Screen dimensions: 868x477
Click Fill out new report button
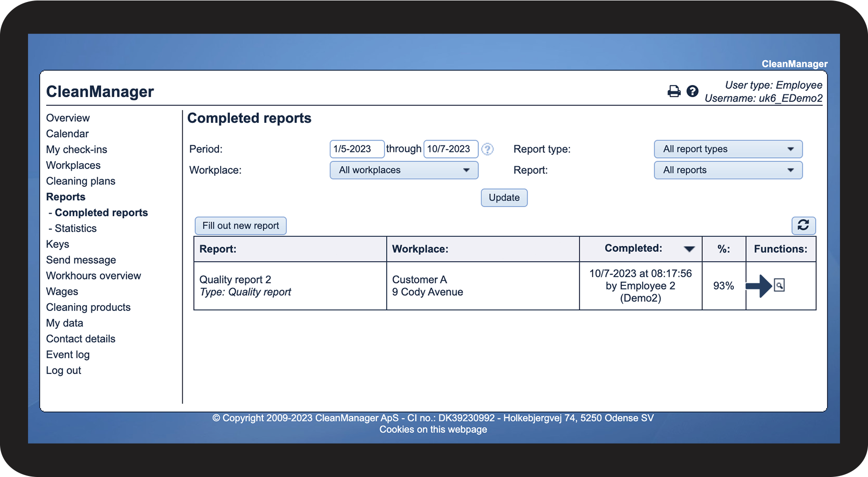[x=240, y=226]
